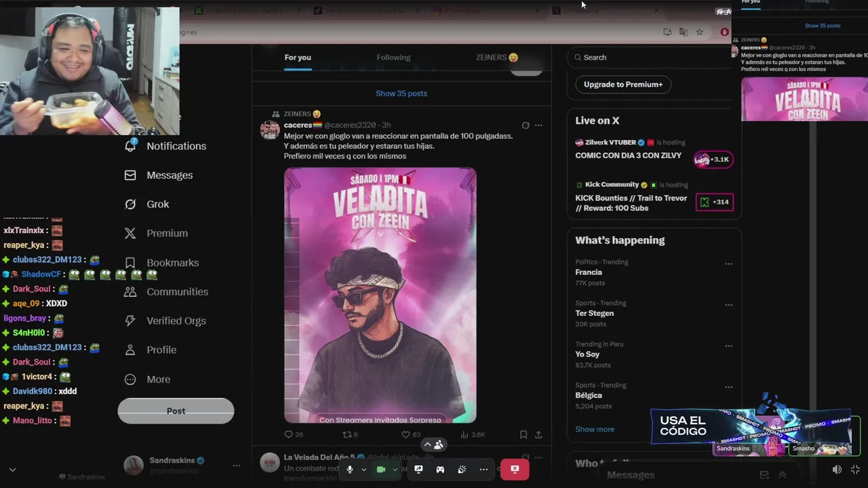Open caceres profile avatar

270,129
